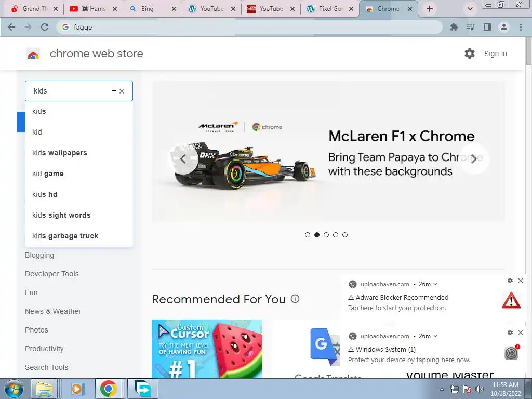Click the Chrome taskbar icon

tap(108, 389)
